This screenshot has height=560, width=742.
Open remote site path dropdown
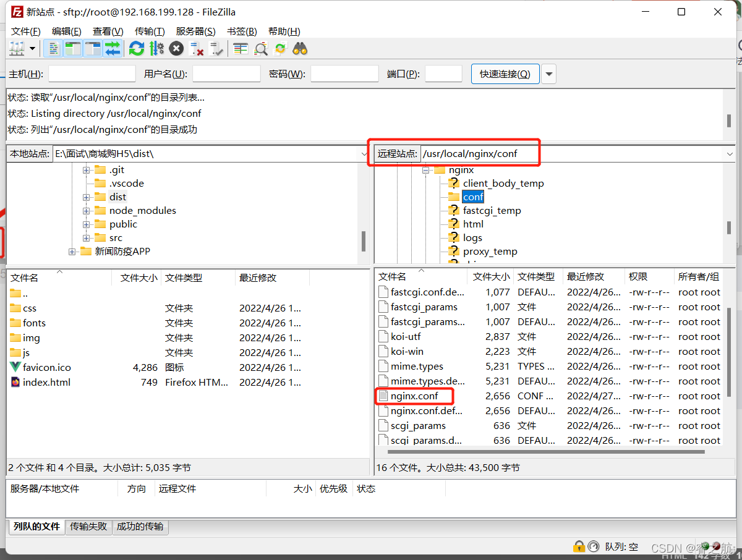(x=730, y=154)
